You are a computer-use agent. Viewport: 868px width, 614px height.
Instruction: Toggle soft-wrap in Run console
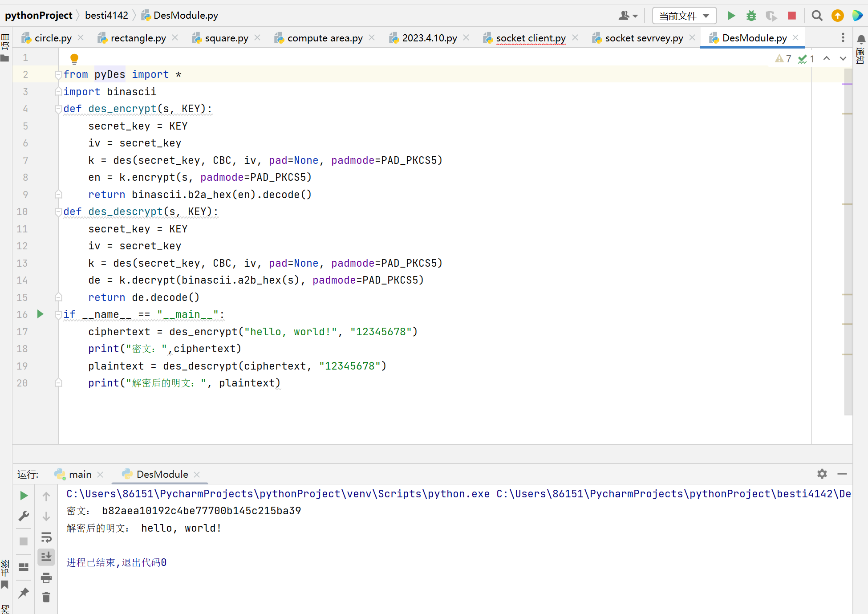coord(46,537)
